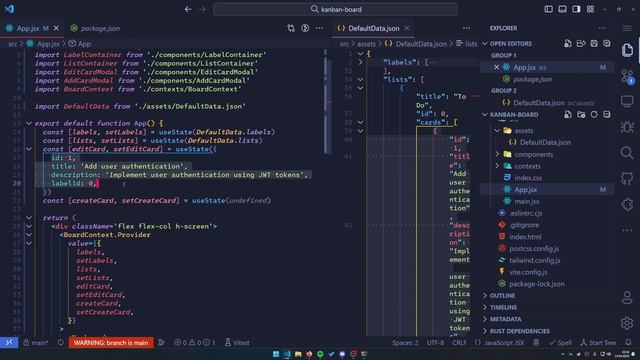This screenshot has width=640, height=360.
Task: Toggle primary side bar layout icon
Action: tap(549, 9)
